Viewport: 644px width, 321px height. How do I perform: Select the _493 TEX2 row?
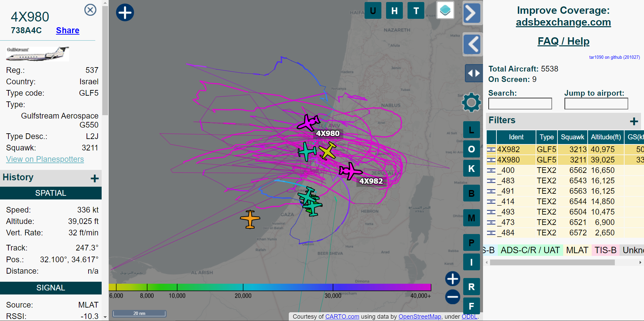[x=565, y=212]
